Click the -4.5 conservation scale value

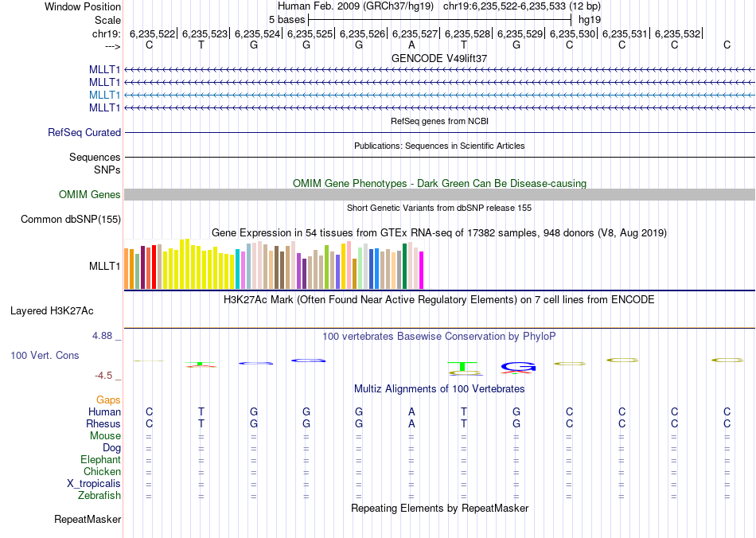tap(103, 375)
